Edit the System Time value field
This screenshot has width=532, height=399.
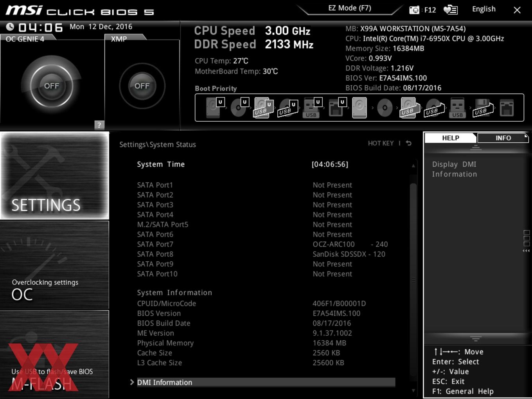point(330,164)
